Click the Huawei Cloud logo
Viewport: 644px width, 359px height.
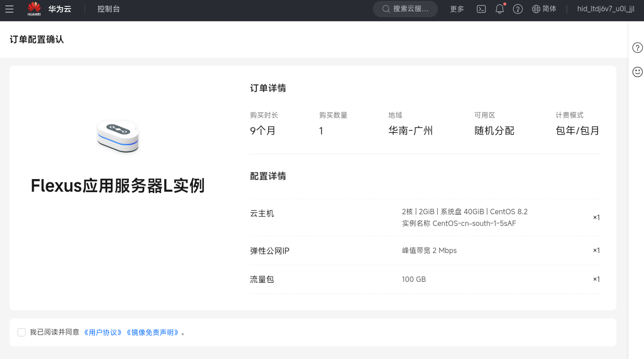50,9
